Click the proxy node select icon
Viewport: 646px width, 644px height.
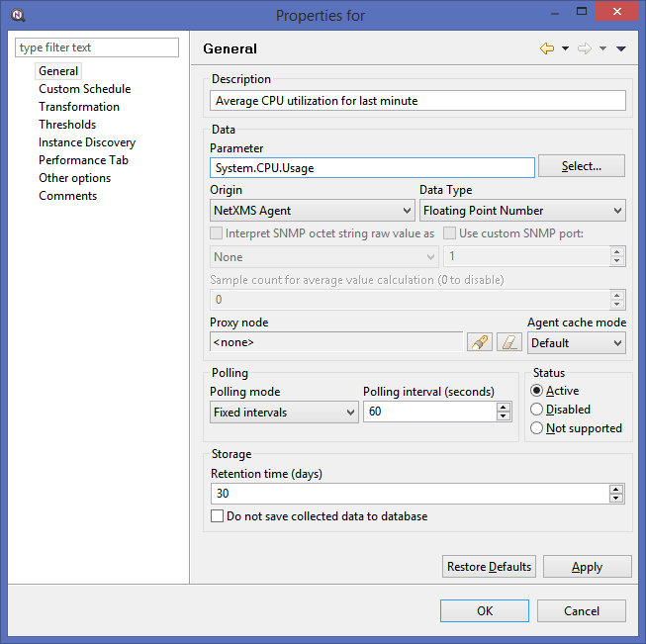479,342
